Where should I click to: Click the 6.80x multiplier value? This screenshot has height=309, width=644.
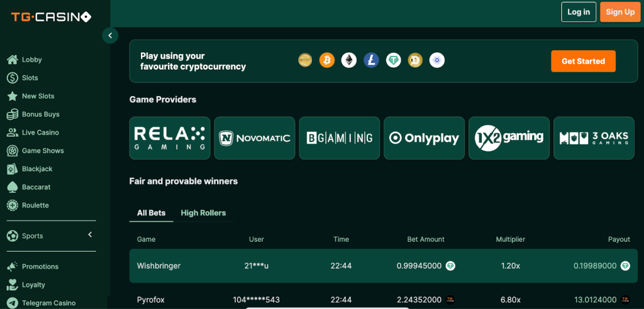coord(511,300)
